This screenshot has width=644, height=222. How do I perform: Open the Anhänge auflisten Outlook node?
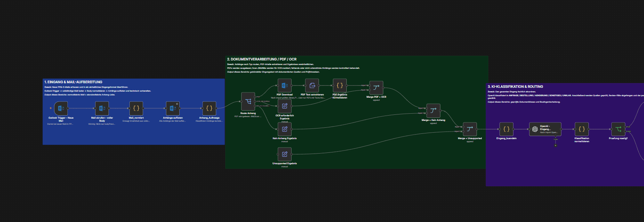173,108
